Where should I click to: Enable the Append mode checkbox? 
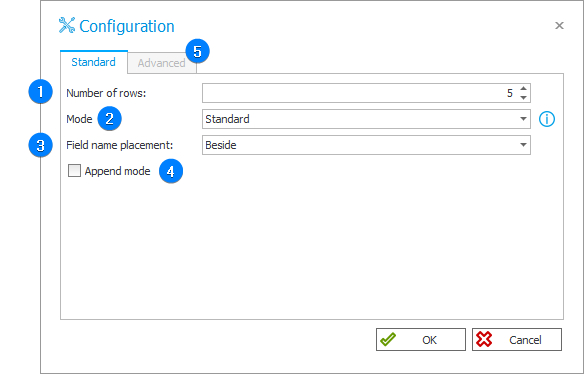(74, 171)
